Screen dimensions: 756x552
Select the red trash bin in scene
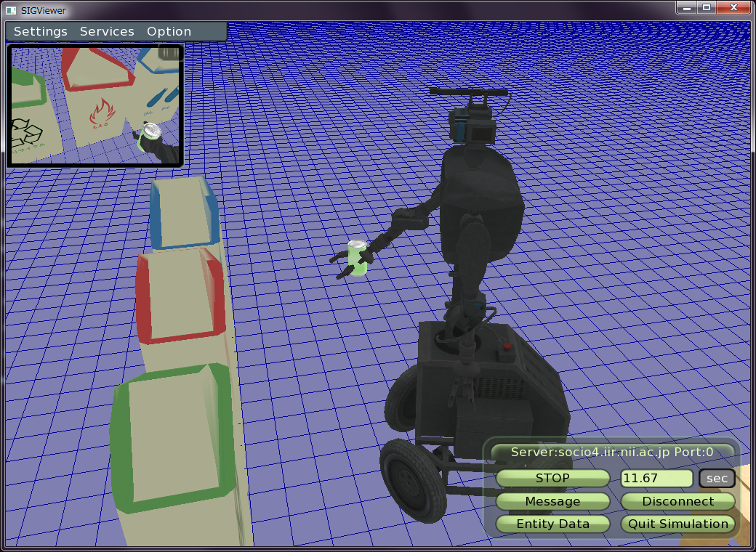click(x=180, y=296)
